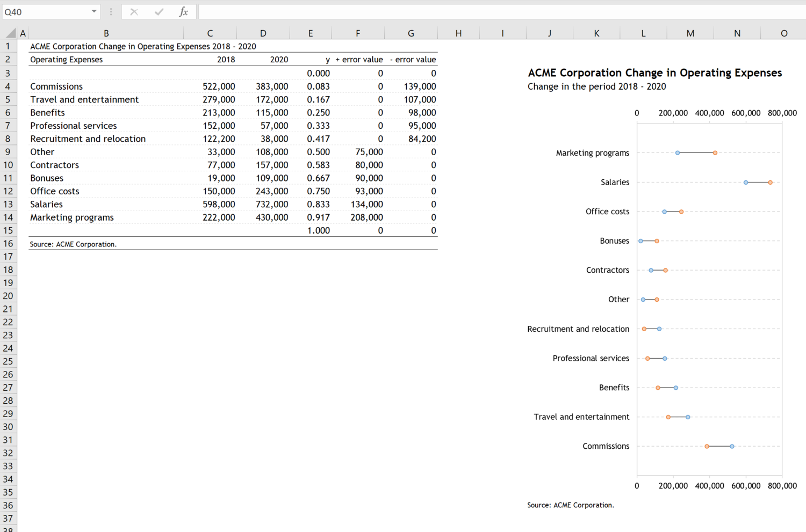
Task: Click the bottom axis '600,000' label
Action: pos(746,486)
